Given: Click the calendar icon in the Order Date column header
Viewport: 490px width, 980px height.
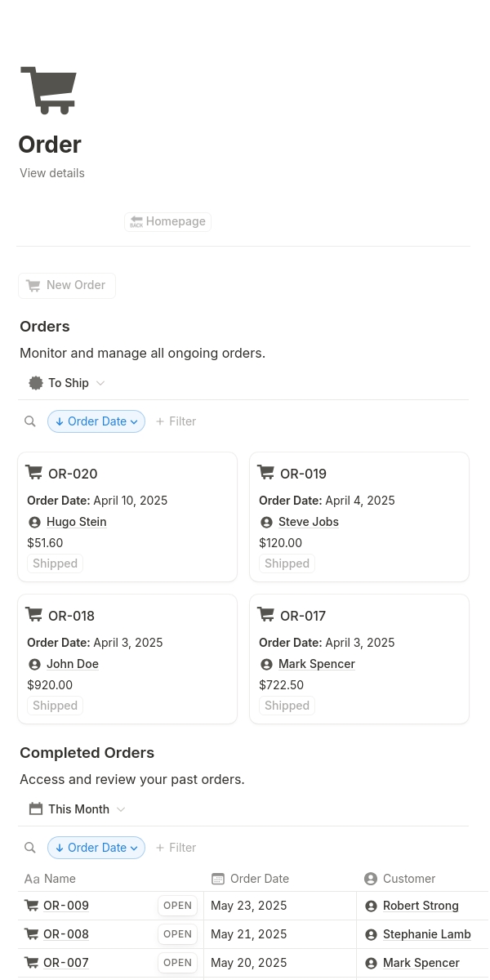Looking at the screenshot, I should click(x=218, y=878).
